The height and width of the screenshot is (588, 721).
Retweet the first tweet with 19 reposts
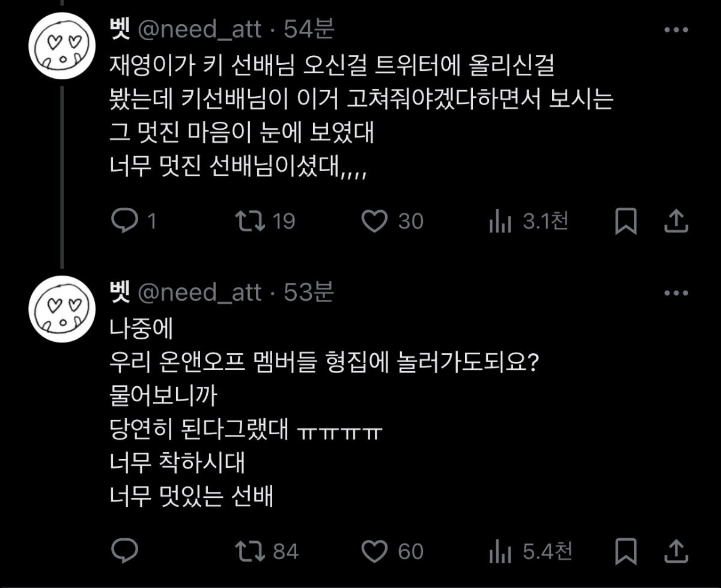pyautogui.click(x=251, y=222)
